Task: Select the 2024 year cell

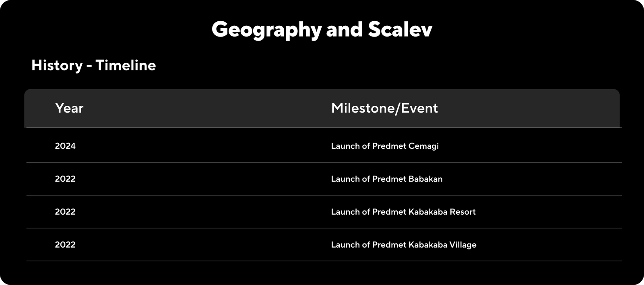Action: click(x=65, y=146)
